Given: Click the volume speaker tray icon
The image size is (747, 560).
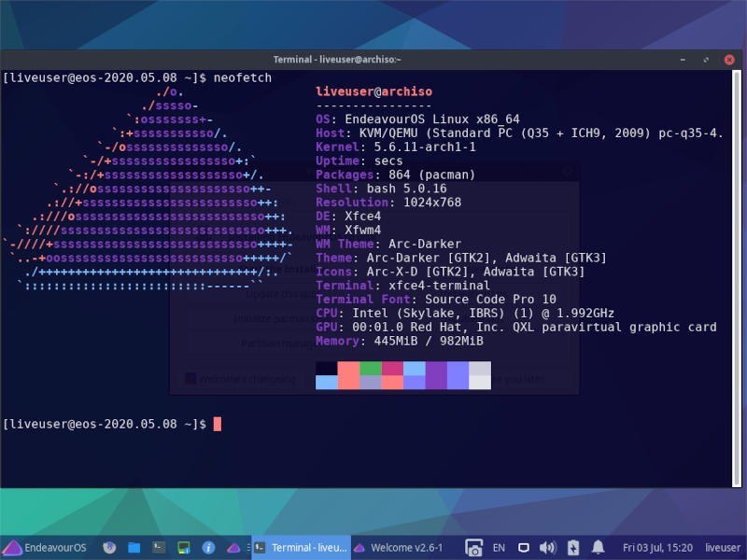Looking at the screenshot, I should click(547, 548).
